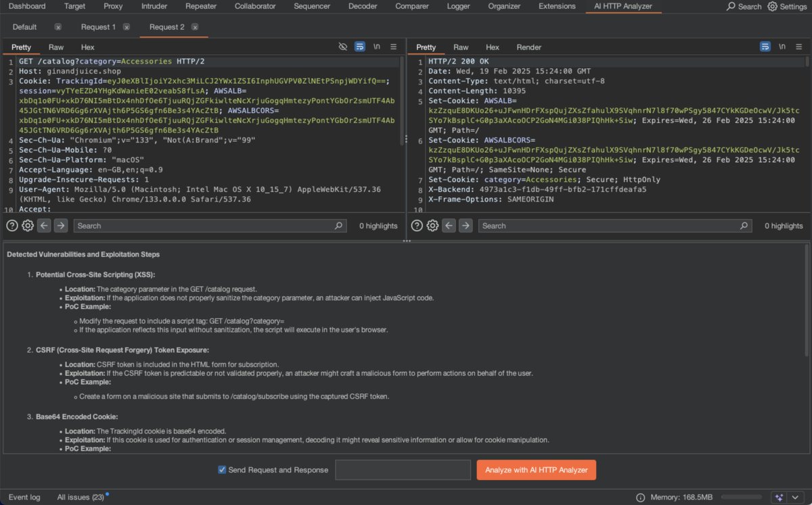The height and width of the screenshot is (505, 812).
Task: Switch to the Default analyzer sub-tab
Action: click(24, 27)
